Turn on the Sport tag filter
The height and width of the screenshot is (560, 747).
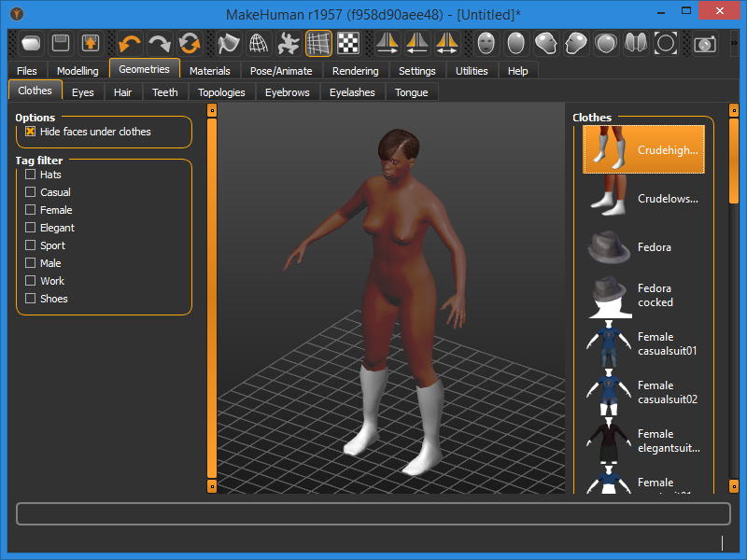coord(30,245)
